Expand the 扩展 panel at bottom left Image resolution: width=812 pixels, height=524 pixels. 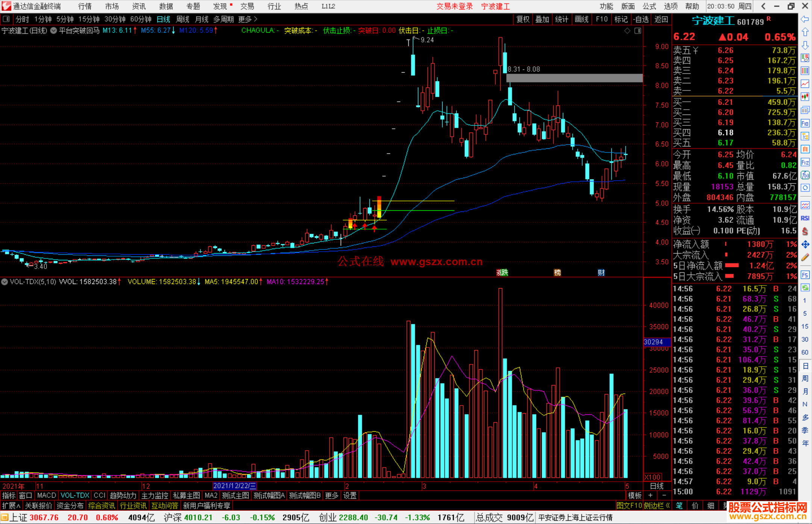tap(11, 506)
